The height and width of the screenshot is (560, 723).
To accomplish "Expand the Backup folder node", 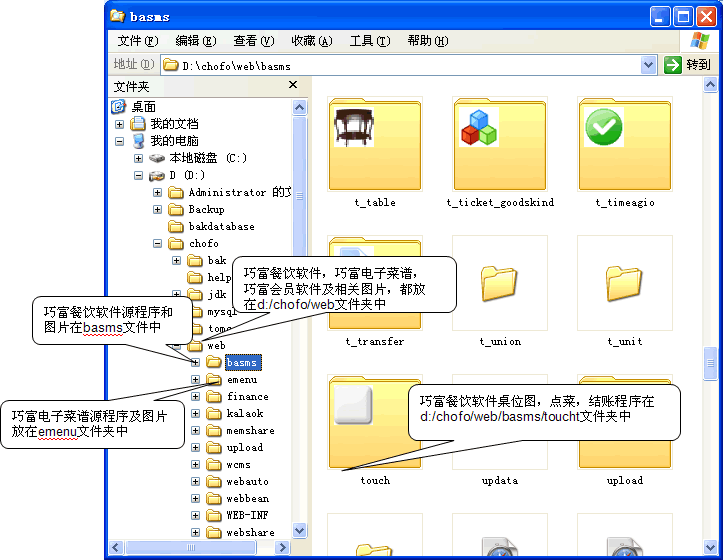I will [158, 209].
